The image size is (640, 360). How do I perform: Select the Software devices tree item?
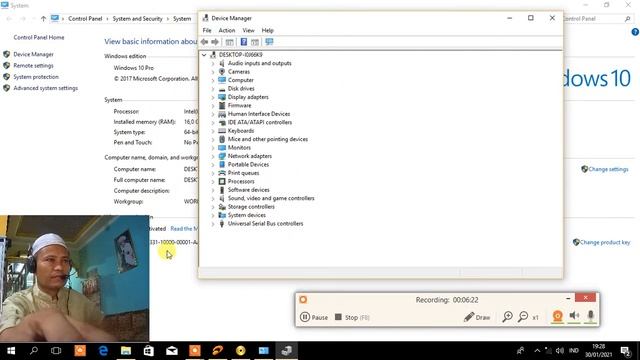click(x=249, y=190)
